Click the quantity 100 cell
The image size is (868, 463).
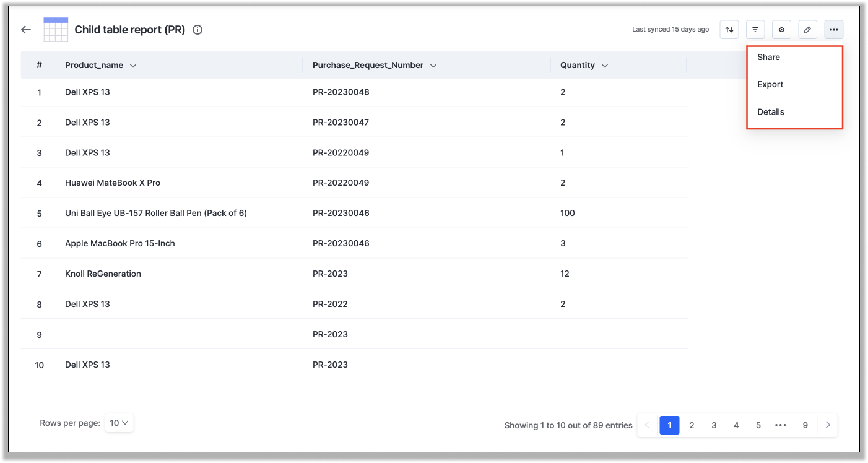568,214
